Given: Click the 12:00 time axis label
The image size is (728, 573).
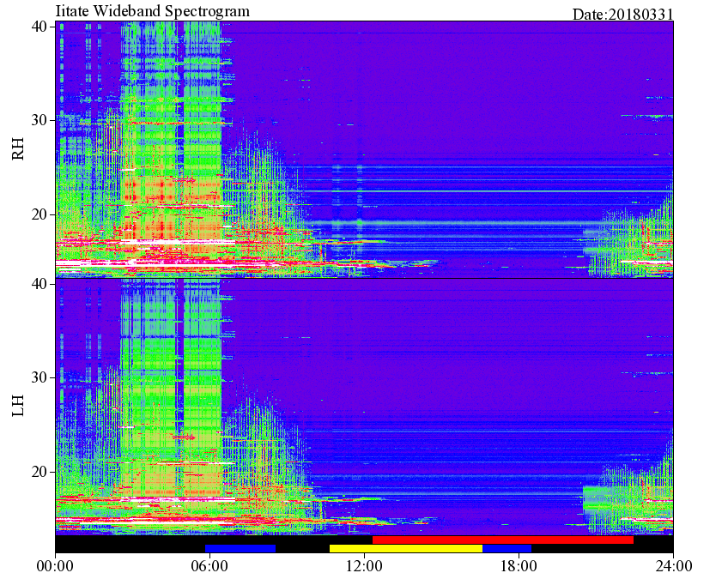Looking at the screenshot, I should tap(365, 566).
